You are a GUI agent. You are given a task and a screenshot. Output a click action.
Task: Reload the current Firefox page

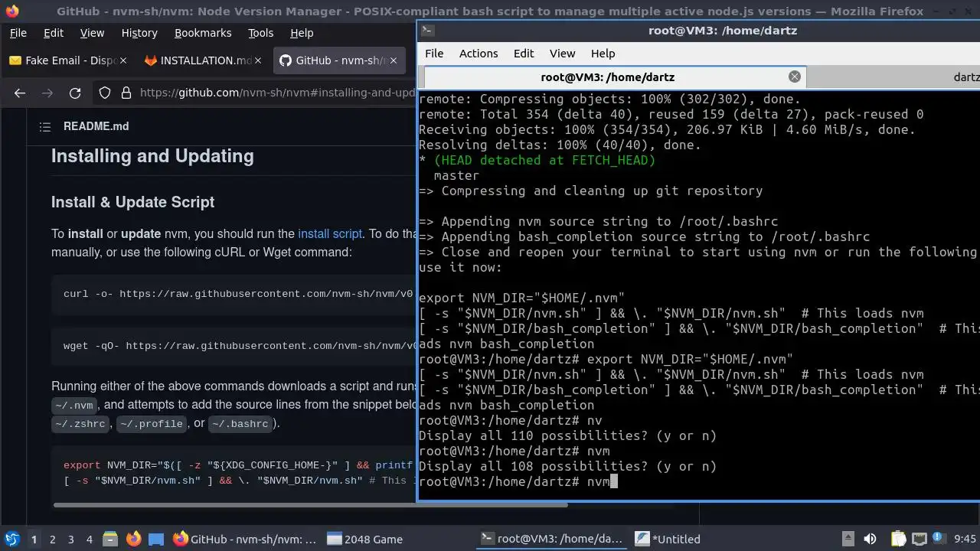(75, 93)
